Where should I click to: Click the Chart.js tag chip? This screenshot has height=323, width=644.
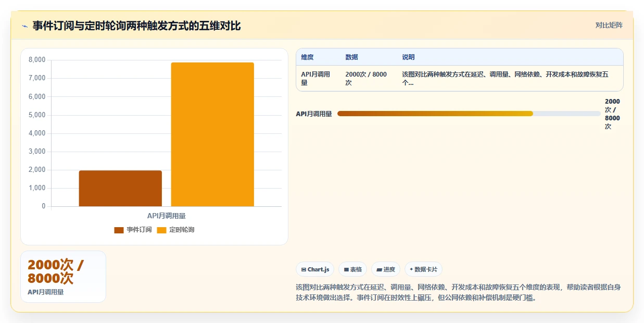(x=315, y=269)
